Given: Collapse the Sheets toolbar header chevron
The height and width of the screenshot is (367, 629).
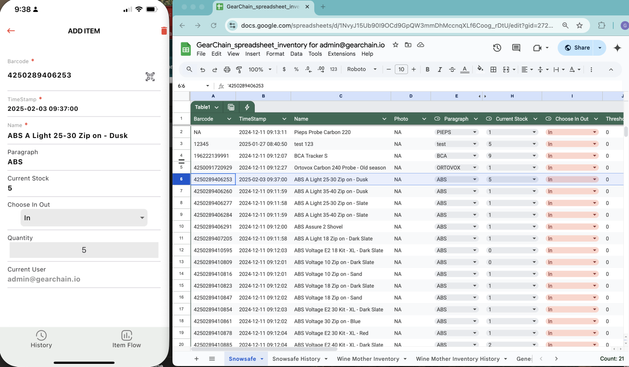Looking at the screenshot, I should (611, 69).
